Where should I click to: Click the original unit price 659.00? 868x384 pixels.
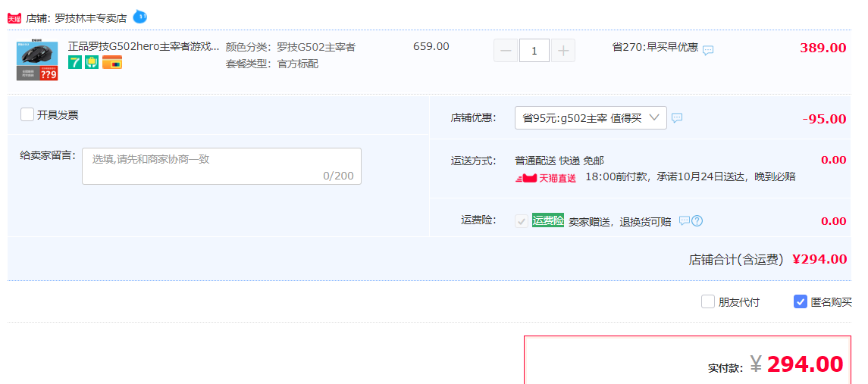click(431, 46)
